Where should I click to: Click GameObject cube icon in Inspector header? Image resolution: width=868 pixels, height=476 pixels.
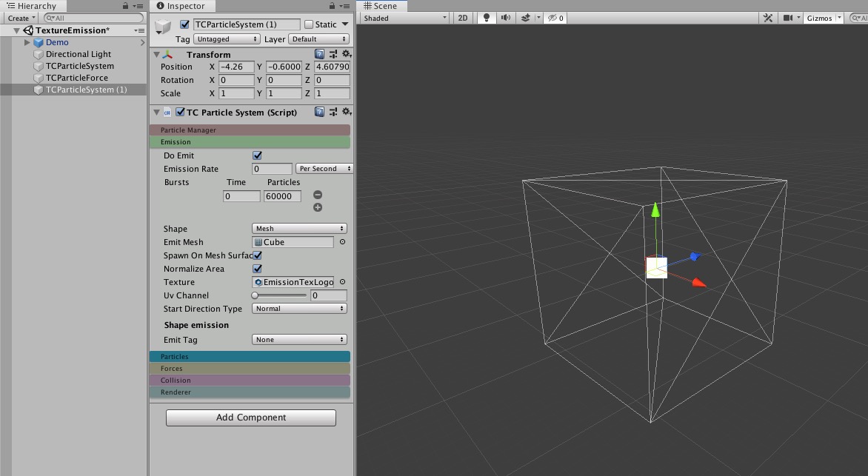point(163,27)
